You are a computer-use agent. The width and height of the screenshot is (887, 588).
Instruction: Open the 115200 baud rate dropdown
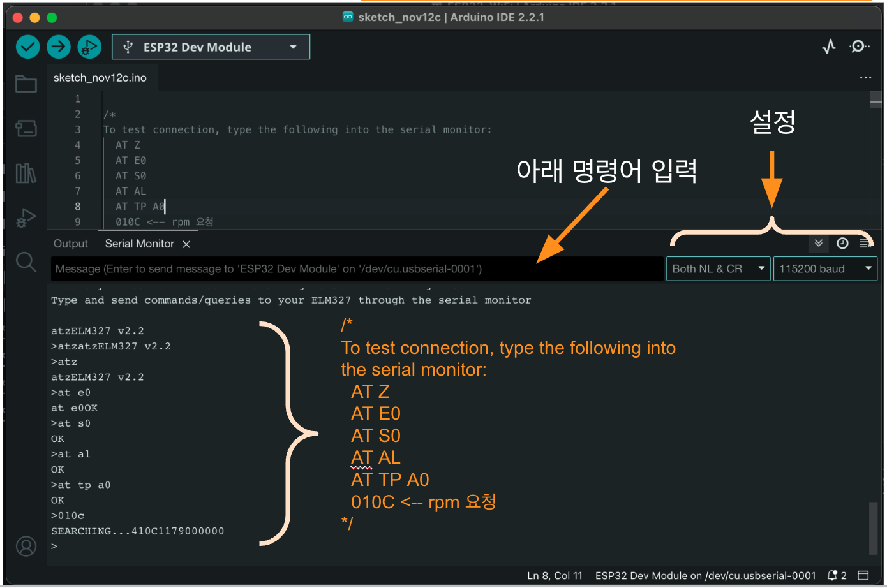[825, 269]
